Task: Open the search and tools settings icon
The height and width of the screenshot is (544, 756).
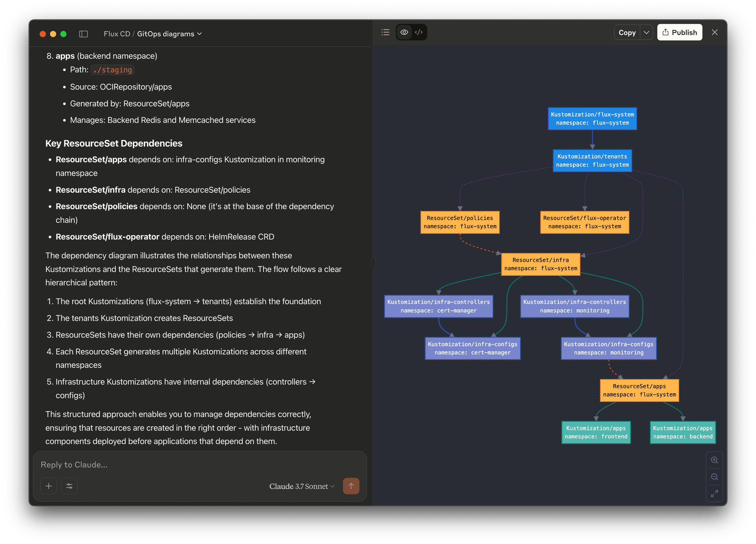Action: coord(69,486)
